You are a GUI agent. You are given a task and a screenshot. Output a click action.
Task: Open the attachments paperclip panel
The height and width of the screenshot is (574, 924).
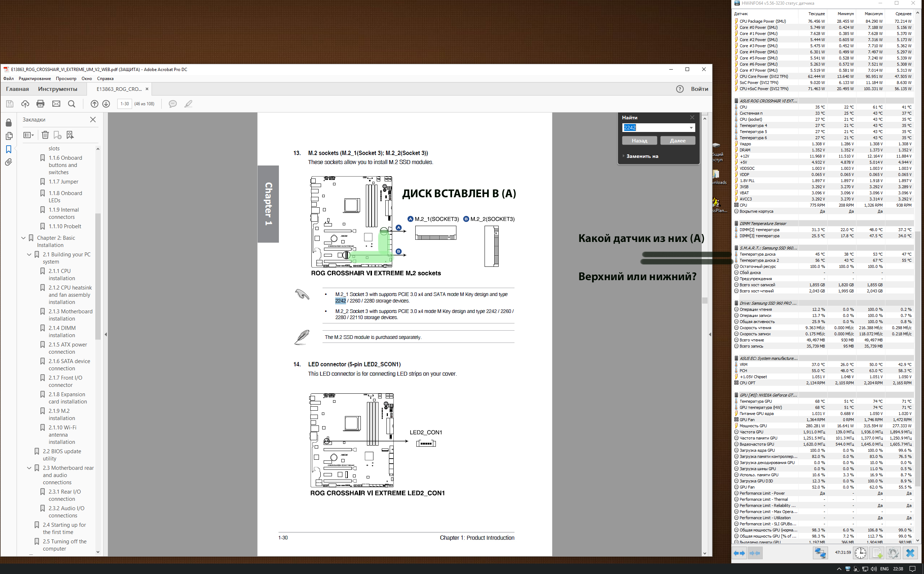8,162
